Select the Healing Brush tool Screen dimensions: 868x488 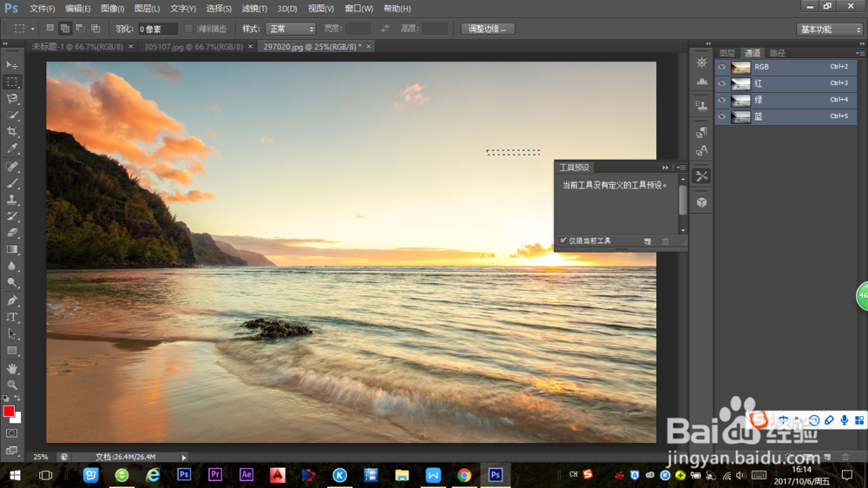tap(11, 166)
